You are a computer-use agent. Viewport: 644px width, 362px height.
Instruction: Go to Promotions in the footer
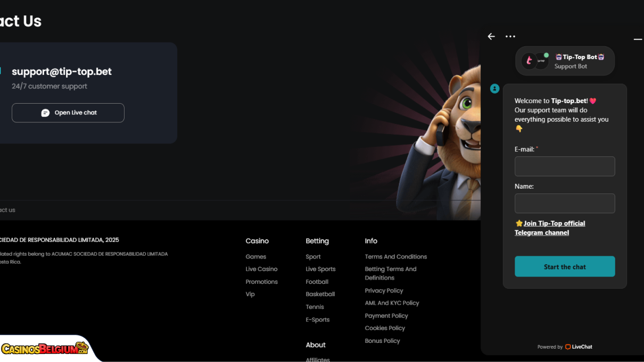pyautogui.click(x=262, y=282)
